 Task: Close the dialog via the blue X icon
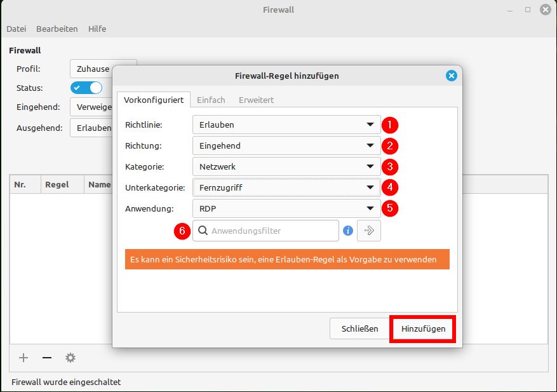coord(451,75)
